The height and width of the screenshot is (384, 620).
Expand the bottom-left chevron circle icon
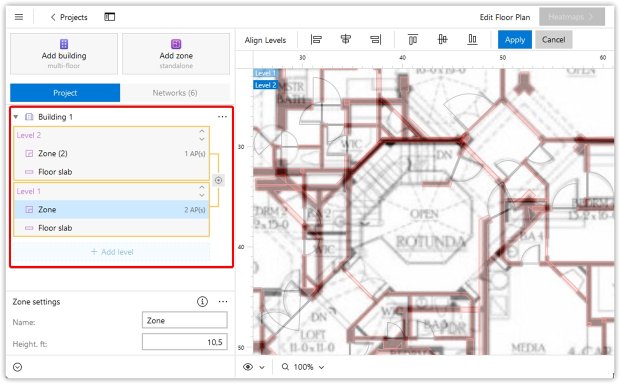[x=17, y=367]
